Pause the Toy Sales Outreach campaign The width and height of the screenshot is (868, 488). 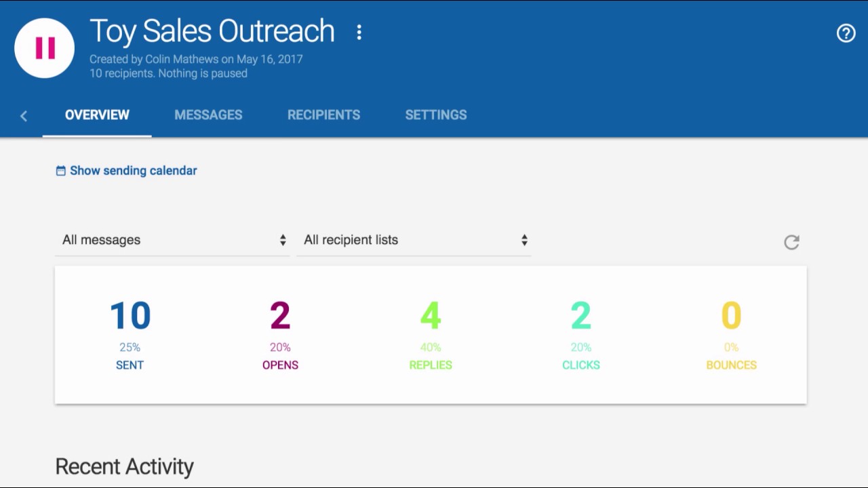45,48
